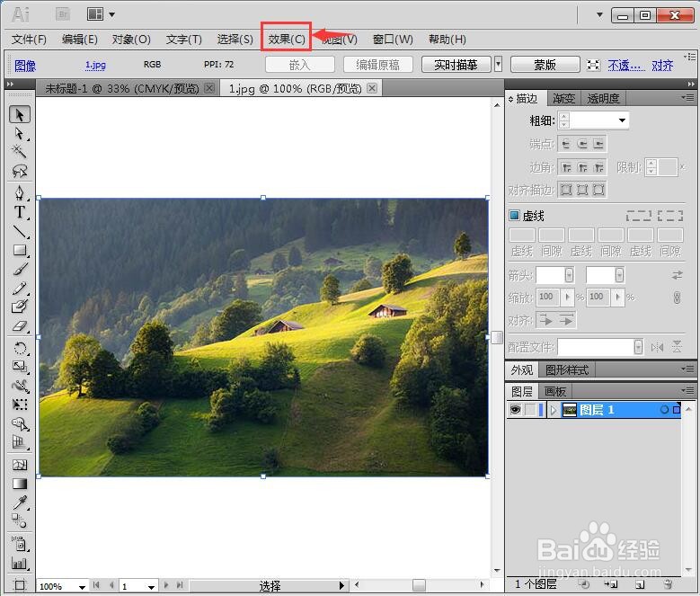Open zoom level 100% dropdown
This screenshot has width=700, height=596.
tap(82, 587)
